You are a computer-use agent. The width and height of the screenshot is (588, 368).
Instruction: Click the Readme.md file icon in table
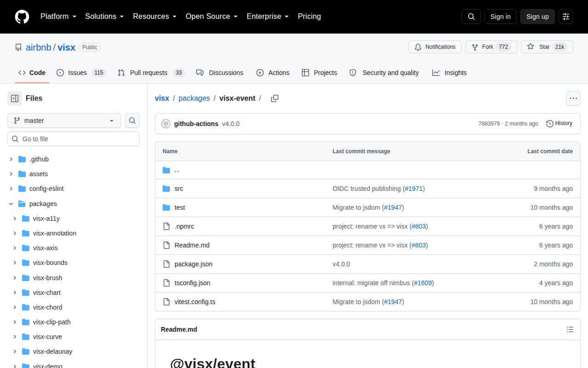click(166, 245)
